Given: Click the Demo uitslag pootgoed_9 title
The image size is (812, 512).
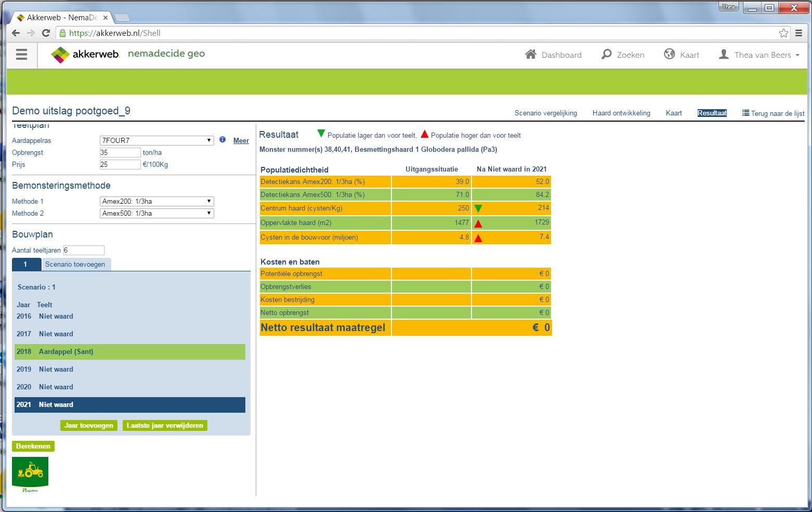Looking at the screenshot, I should [71, 111].
